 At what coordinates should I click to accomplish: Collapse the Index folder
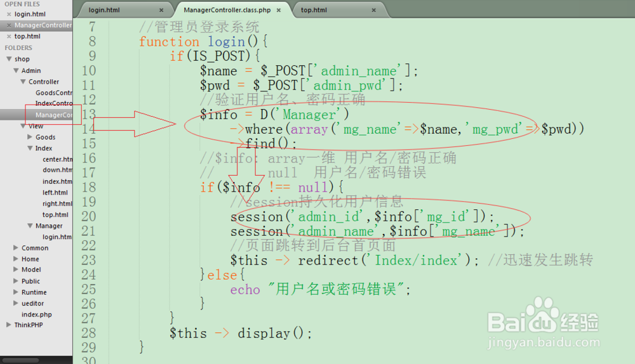pyautogui.click(x=30, y=148)
